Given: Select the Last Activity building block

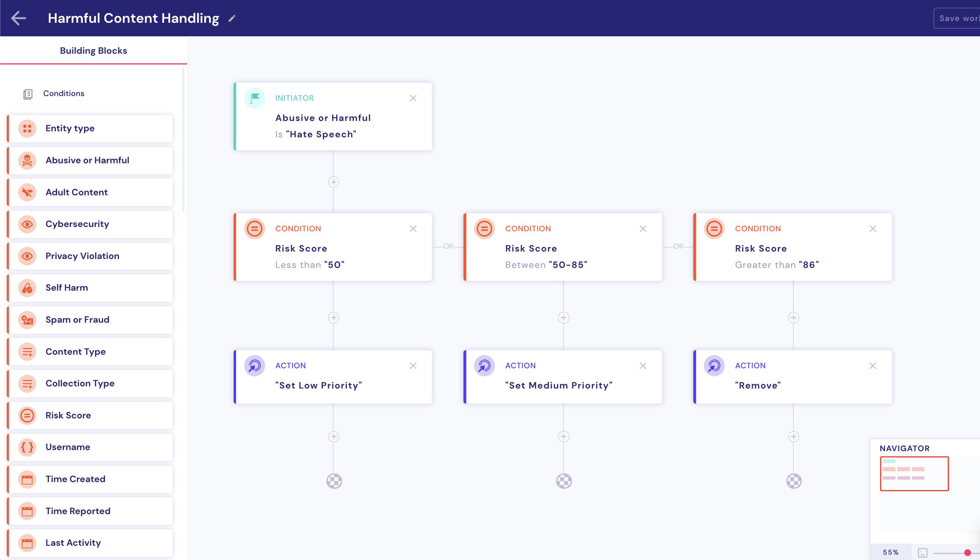Looking at the screenshot, I should tap(73, 543).
